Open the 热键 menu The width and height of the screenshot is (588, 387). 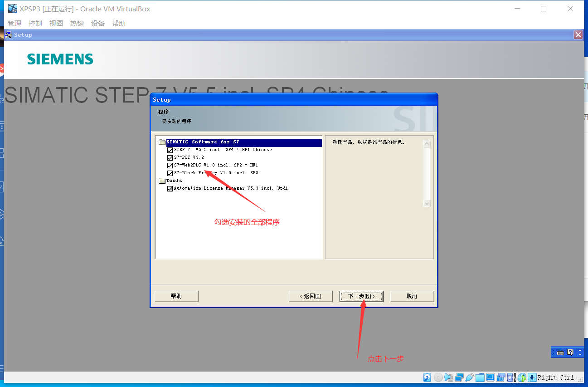77,24
